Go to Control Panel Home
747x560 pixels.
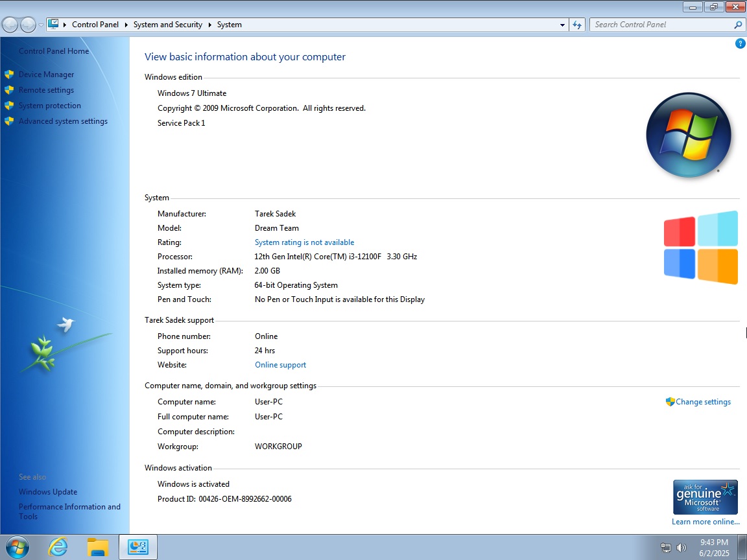pyautogui.click(x=54, y=51)
